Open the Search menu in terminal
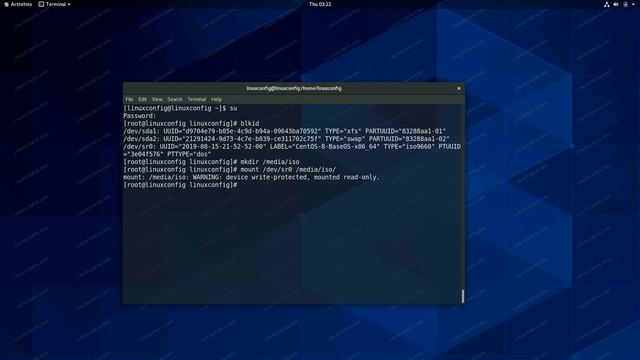640x360 pixels. click(175, 99)
